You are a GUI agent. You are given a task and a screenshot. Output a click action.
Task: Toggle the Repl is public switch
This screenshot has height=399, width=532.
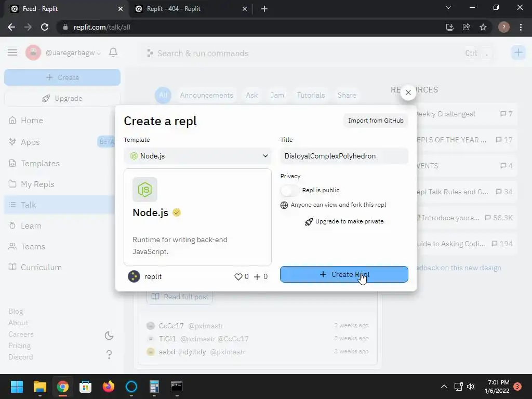[x=289, y=190]
